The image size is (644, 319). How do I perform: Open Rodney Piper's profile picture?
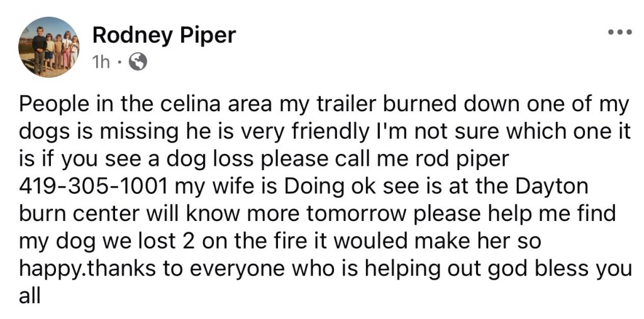coord(49,47)
